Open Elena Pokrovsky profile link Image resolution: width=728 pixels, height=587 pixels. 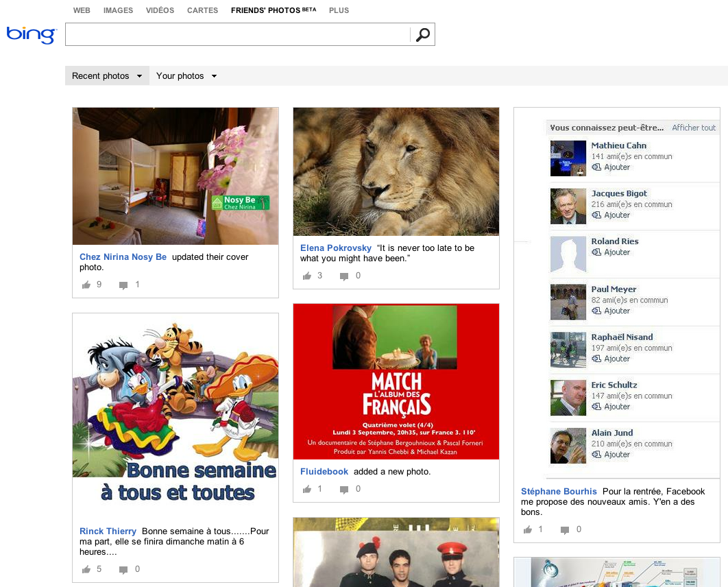click(x=336, y=248)
